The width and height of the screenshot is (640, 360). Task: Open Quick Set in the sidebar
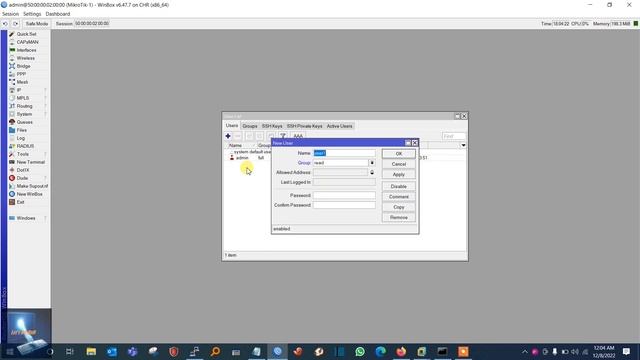point(27,34)
